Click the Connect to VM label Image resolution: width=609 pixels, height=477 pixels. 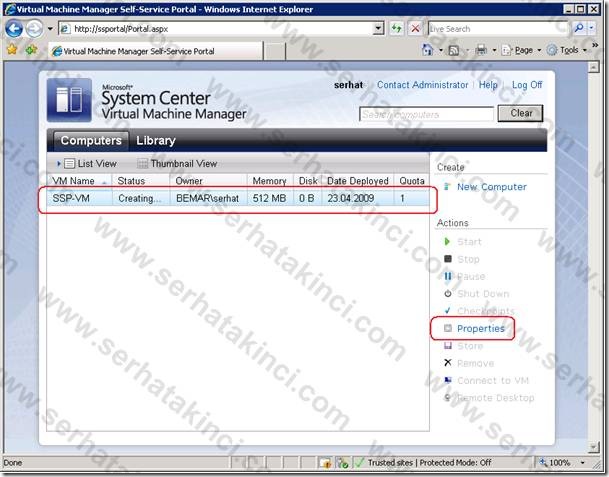pyautogui.click(x=493, y=381)
